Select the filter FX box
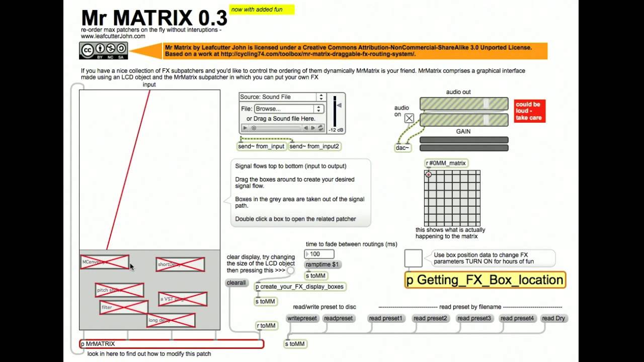 click(124, 307)
